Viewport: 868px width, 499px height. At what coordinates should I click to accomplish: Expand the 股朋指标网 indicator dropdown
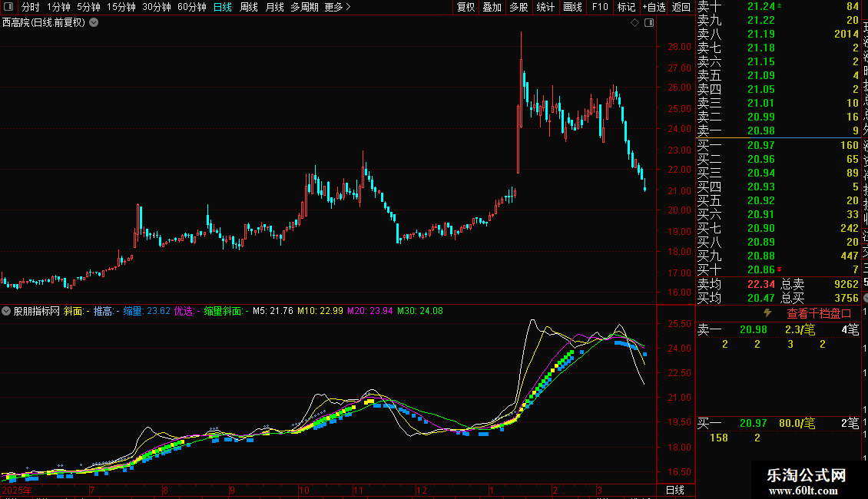pos(6,311)
